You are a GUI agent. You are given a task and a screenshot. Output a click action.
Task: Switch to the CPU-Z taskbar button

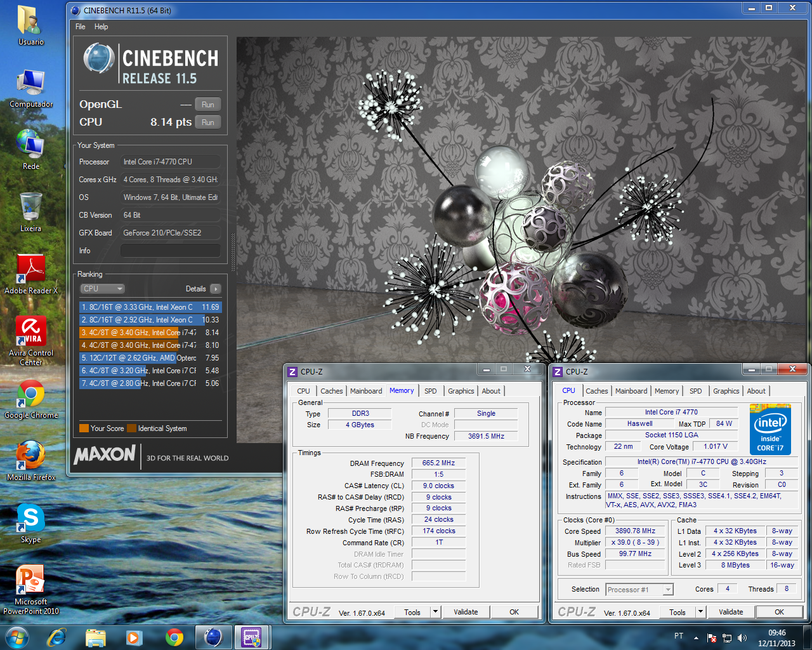click(252, 637)
